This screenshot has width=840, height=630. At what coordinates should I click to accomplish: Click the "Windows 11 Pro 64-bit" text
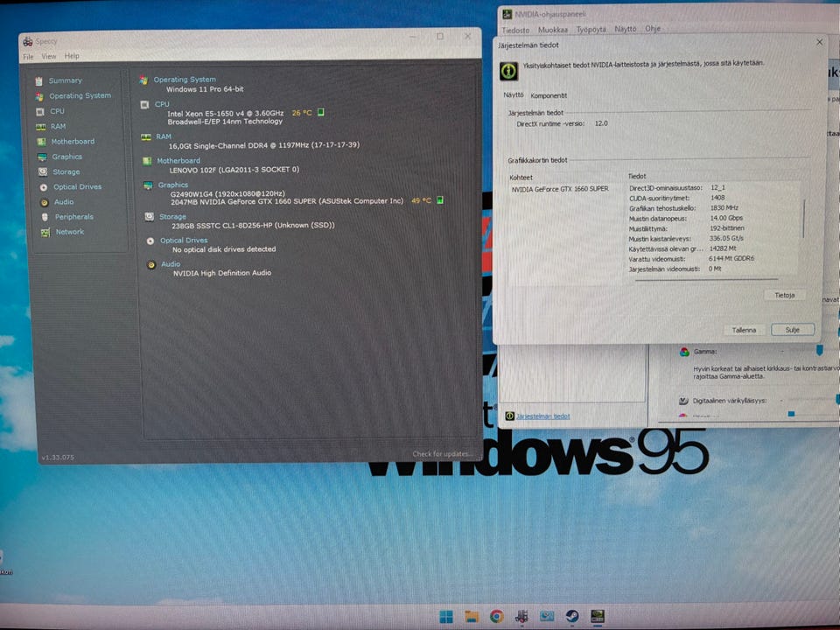(x=205, y=89)
